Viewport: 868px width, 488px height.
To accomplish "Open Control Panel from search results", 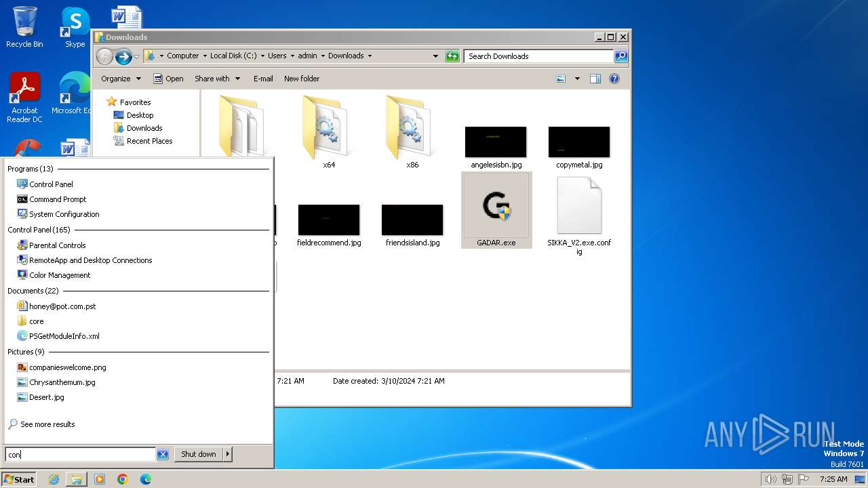I will (x=45, y=184).
